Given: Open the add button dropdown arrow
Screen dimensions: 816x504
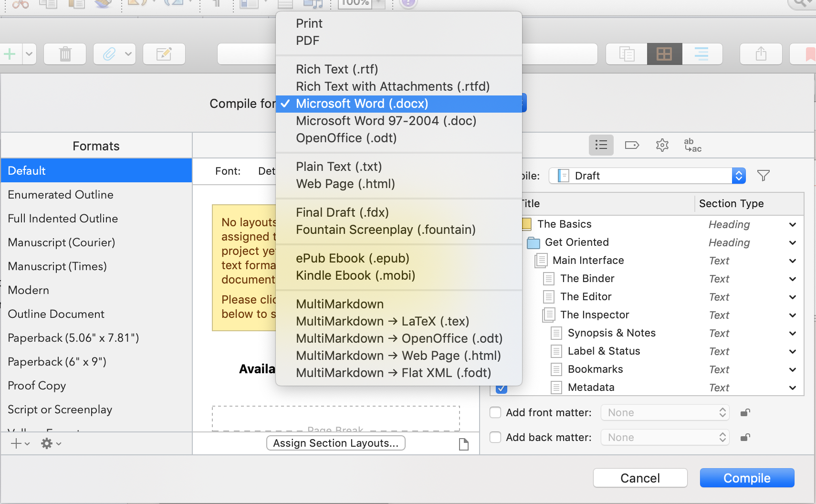Looking at the screenshot, I should 29,54.
